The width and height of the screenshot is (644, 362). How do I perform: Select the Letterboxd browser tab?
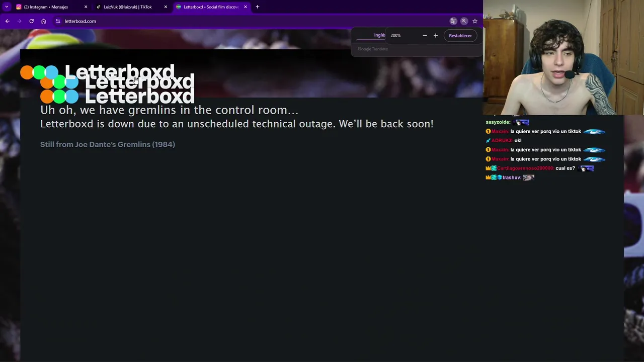[211, 7]
